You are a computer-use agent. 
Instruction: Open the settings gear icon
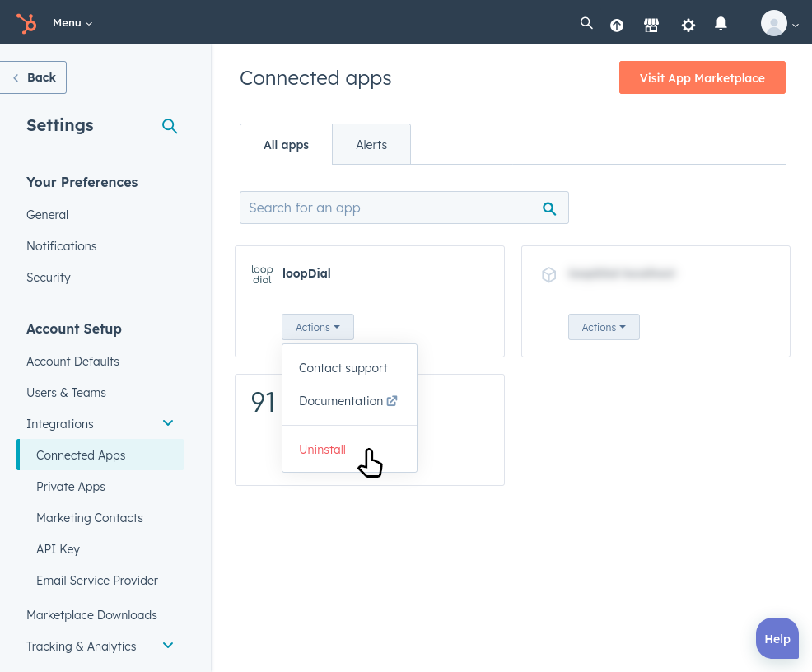pos(688,25)
